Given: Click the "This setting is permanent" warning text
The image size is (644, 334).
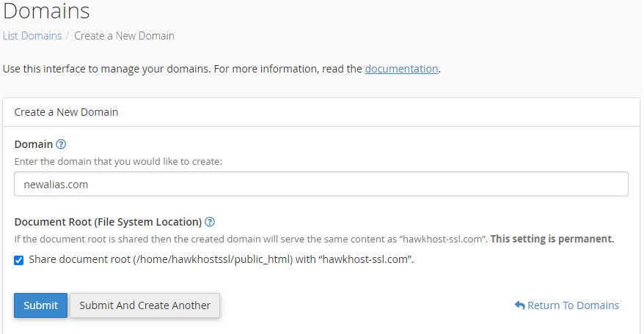Looking at the screenshot, I should coord(552,239).
